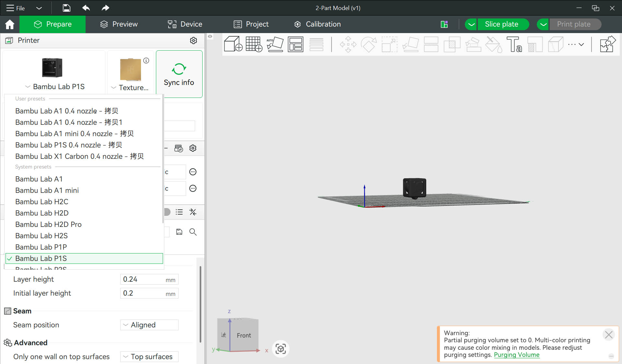Click the split cube tool icon
Viewport: 622px width, 364px height.
tap(556, 44)
